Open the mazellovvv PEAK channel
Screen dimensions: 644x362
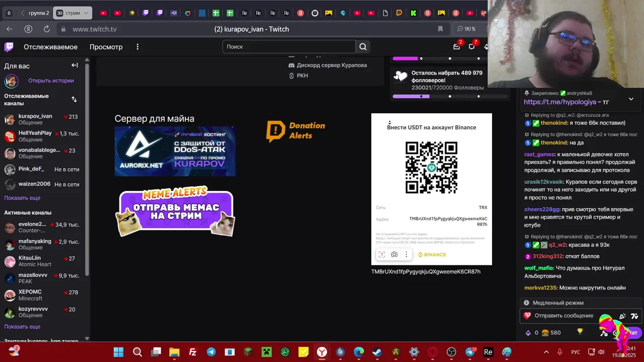click(x=42, y=279)
